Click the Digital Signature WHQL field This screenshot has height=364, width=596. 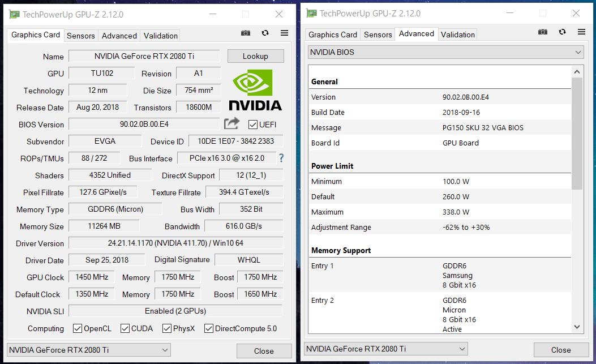[249, 260]
